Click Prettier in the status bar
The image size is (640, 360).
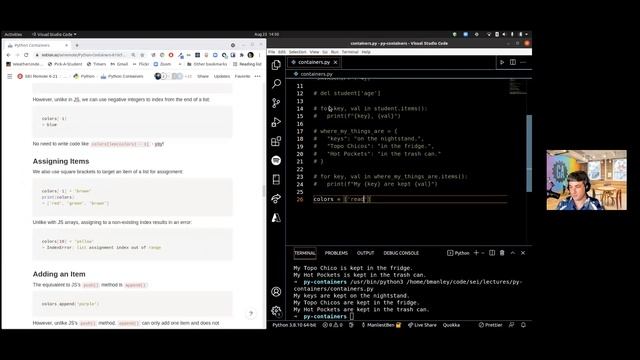click(x=490, y=325)
